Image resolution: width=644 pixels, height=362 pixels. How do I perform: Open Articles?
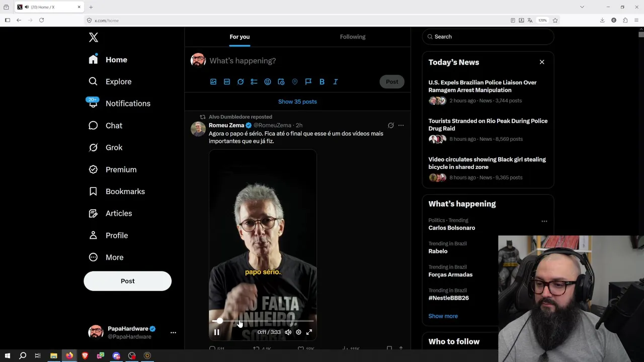click(x=110, y=213)
